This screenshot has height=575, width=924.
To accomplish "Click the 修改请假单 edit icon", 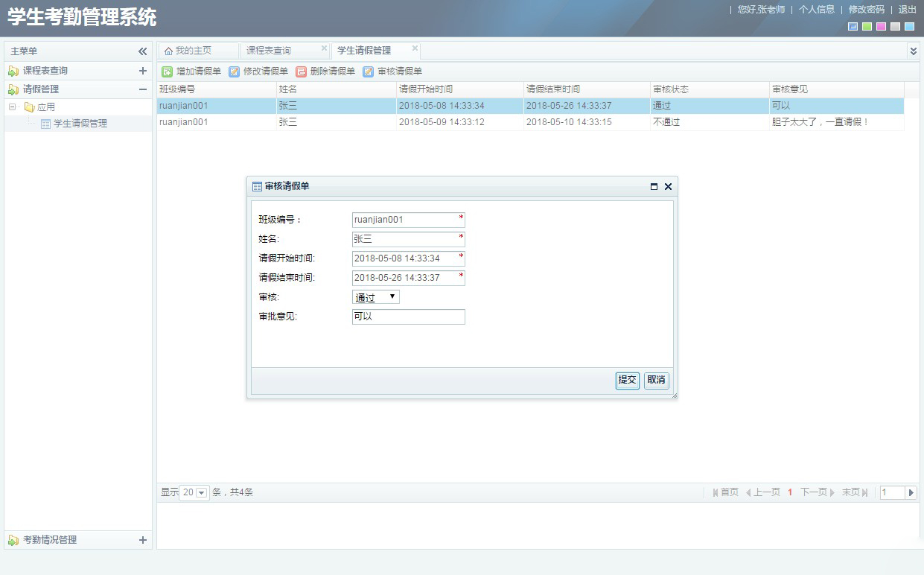I will [234, 72].
